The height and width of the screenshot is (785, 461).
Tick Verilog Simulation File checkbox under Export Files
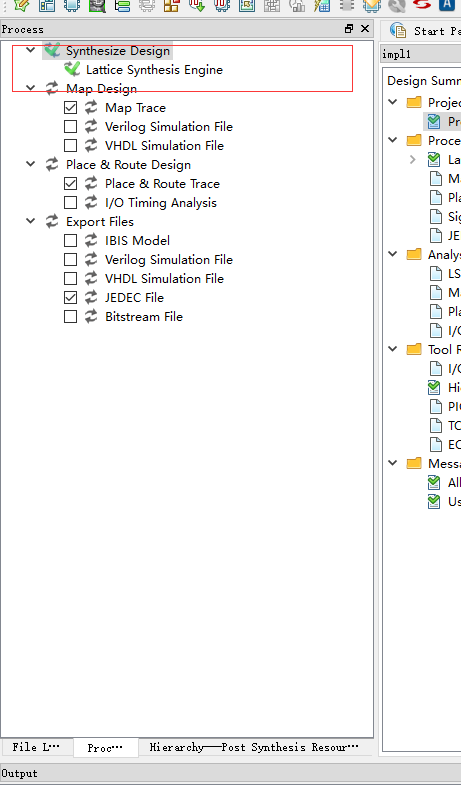[71, 260]
